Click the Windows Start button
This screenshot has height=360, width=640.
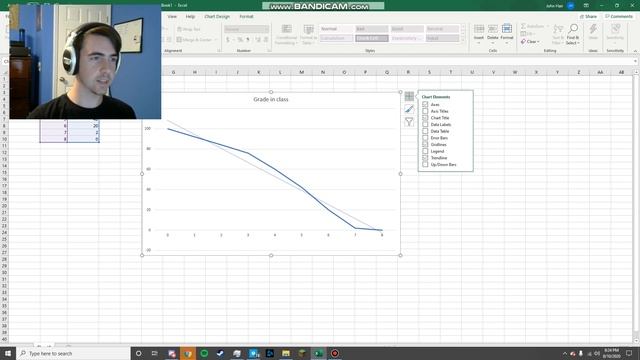click(x=8, y=353)
